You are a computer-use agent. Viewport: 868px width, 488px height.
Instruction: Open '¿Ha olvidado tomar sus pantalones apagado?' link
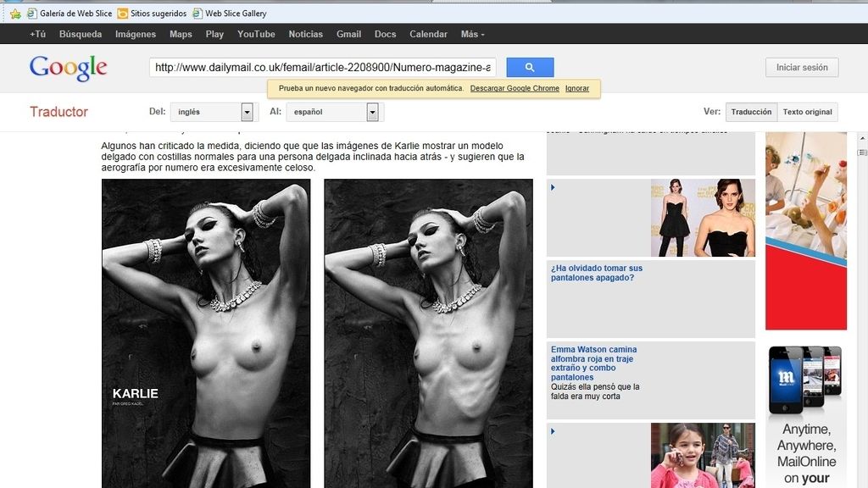596,273
